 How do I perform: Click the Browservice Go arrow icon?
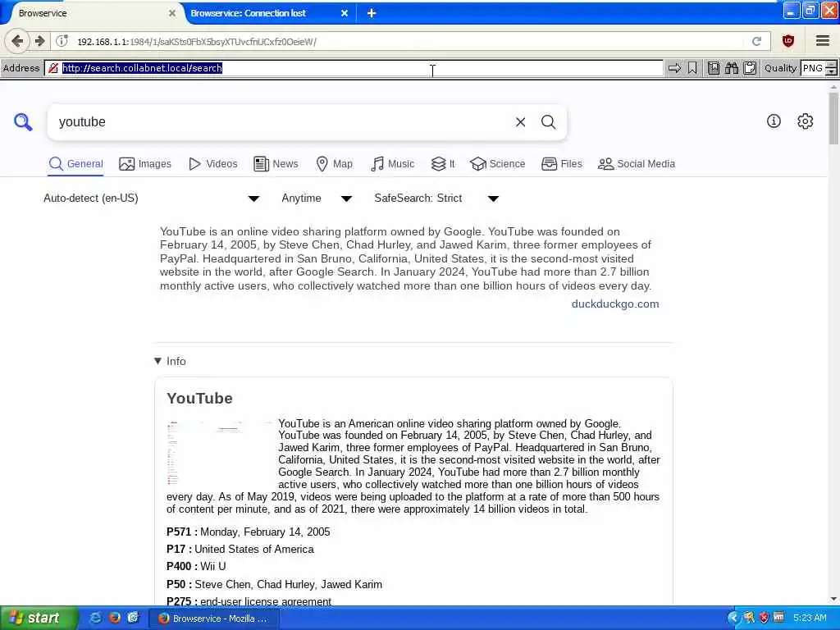(674, 68)
